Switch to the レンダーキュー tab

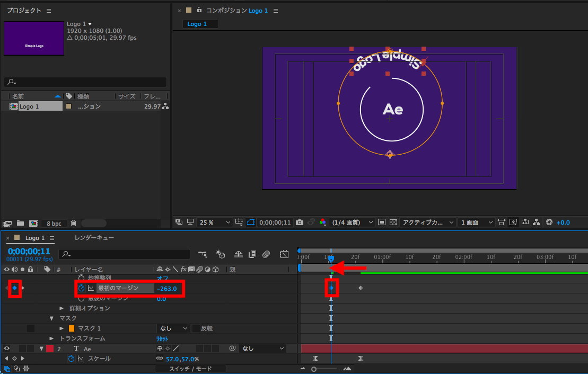point(94,238)
